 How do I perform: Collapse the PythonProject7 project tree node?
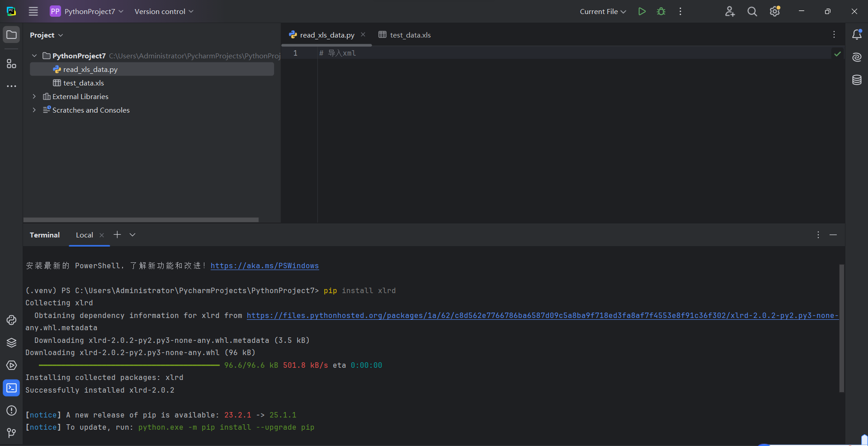pyautogui.click(x=34, y=55)
